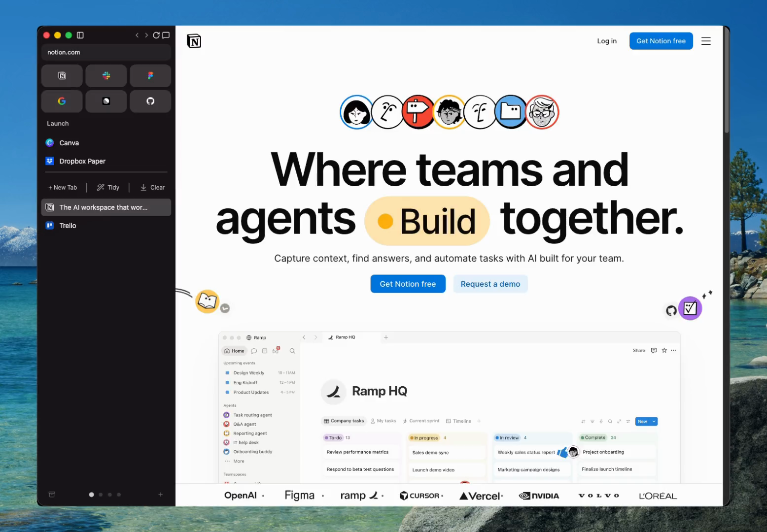The width and height of the screenshot is (767, 532).
Task: Open the hamburger menu on the Notion page
Action: pos(706,41)
